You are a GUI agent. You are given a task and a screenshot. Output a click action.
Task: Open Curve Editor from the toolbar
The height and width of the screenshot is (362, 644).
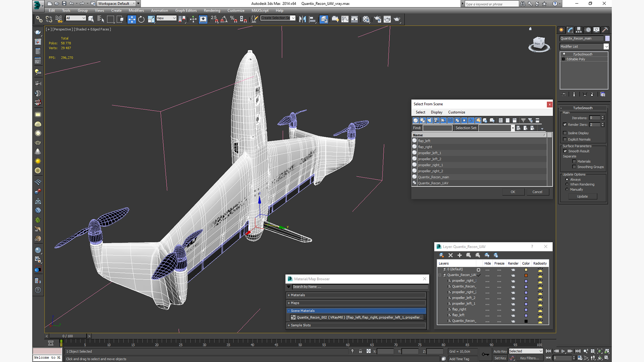(345, 19)
